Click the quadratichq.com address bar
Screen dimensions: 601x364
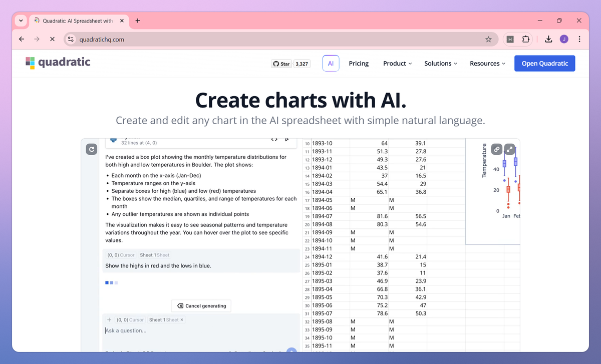[280, 39]
